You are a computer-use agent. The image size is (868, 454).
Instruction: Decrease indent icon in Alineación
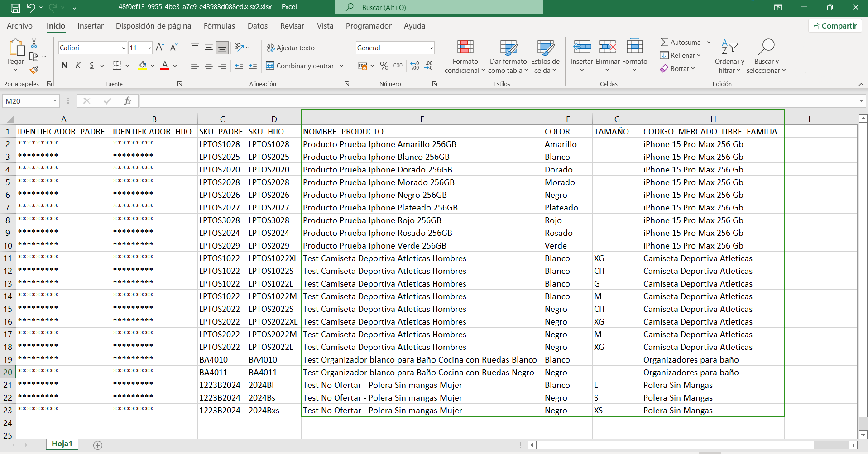click(239, 66)
